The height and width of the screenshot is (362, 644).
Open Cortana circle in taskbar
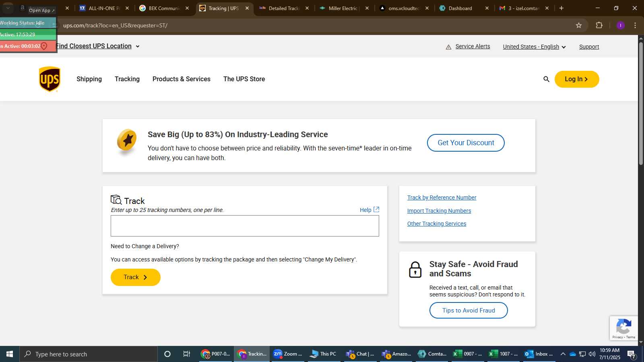click(x=167, y=354)
